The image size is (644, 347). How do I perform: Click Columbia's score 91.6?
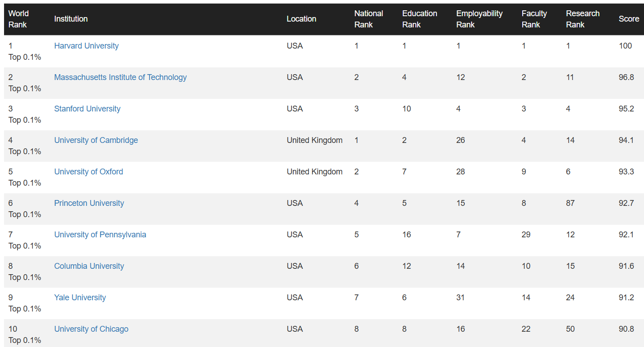coord(626,266)
